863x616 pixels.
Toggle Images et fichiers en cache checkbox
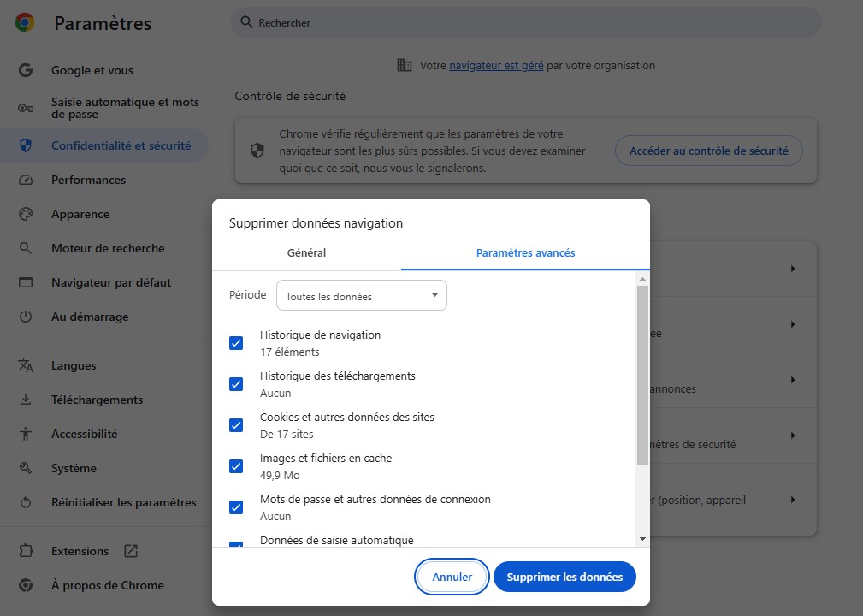pos(236,466)
